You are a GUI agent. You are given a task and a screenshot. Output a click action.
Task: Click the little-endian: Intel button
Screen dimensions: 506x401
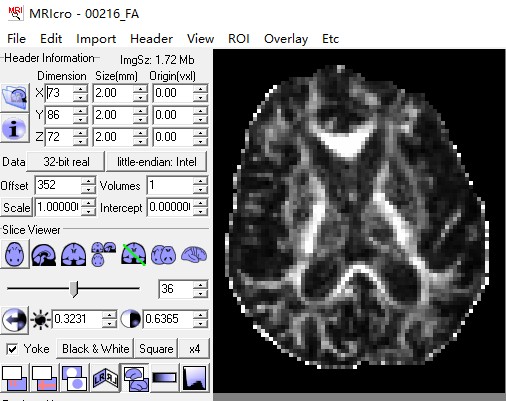pyautogui.click(x=156, y=162)
